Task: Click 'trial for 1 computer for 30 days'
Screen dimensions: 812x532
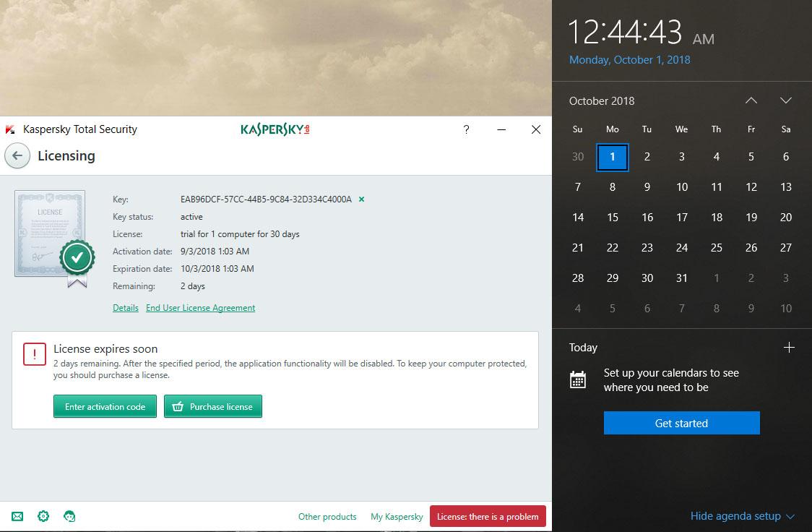Action: point(240,234)
